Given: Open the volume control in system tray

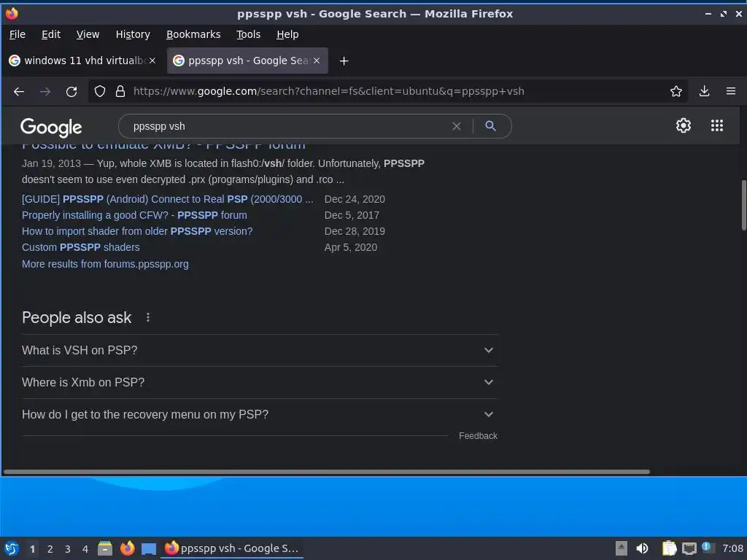Looking at the screenshot, I should 642,548.
